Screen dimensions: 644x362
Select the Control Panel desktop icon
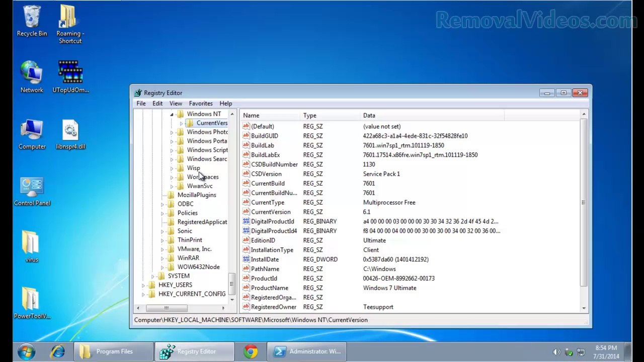pos(32,191)
